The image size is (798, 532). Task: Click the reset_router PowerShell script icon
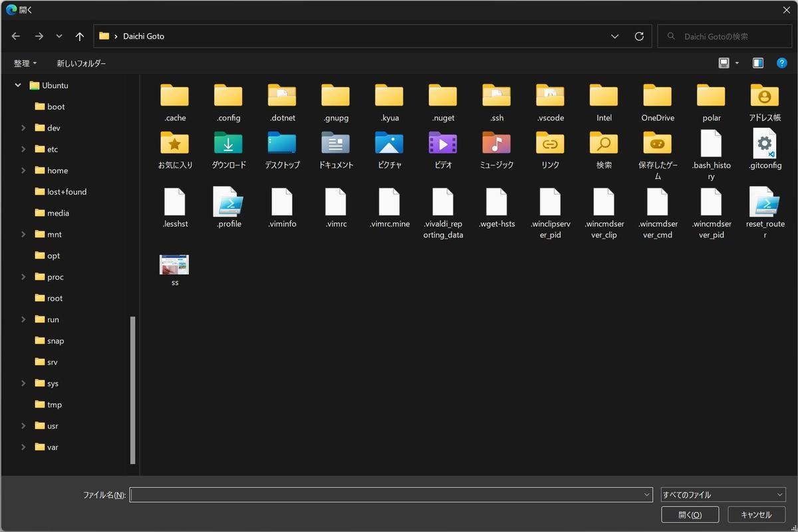765,202
